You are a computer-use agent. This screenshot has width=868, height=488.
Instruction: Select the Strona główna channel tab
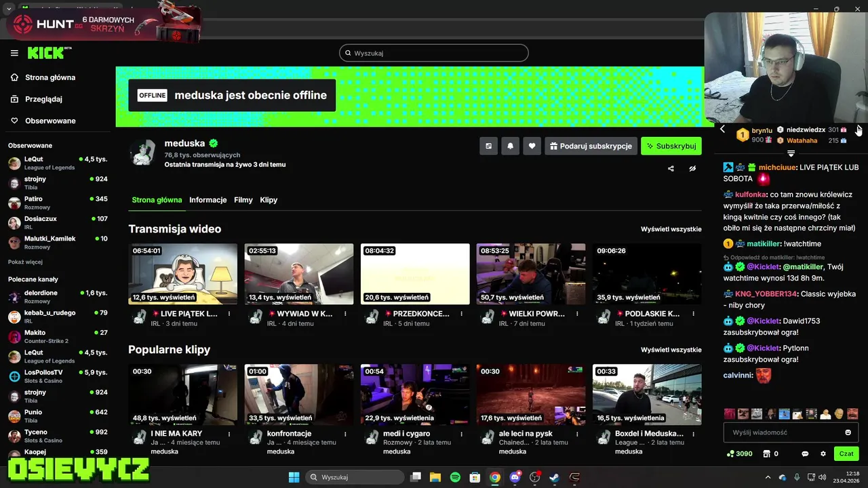157,200
